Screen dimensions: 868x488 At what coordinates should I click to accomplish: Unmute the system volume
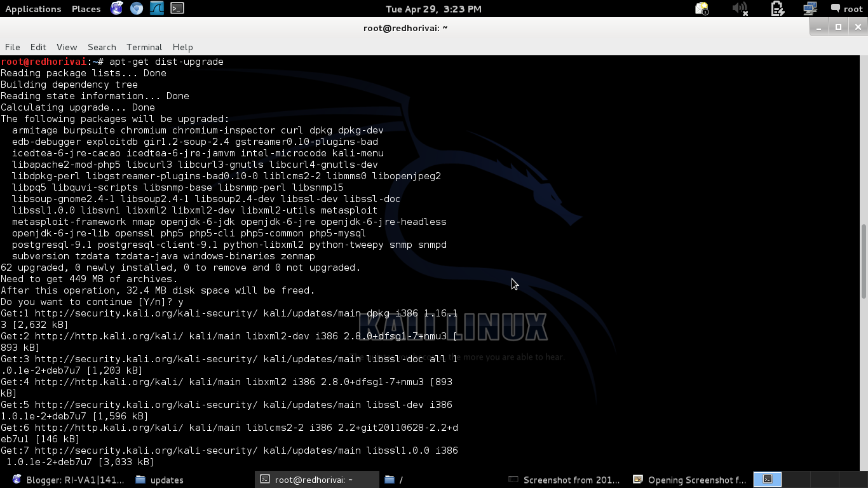click(x=740, y=8)
